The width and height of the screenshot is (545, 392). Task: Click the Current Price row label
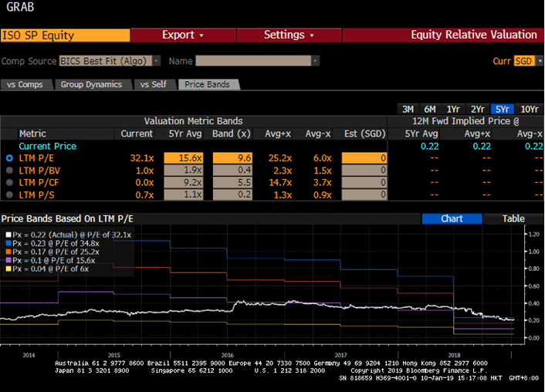[48, 147]
